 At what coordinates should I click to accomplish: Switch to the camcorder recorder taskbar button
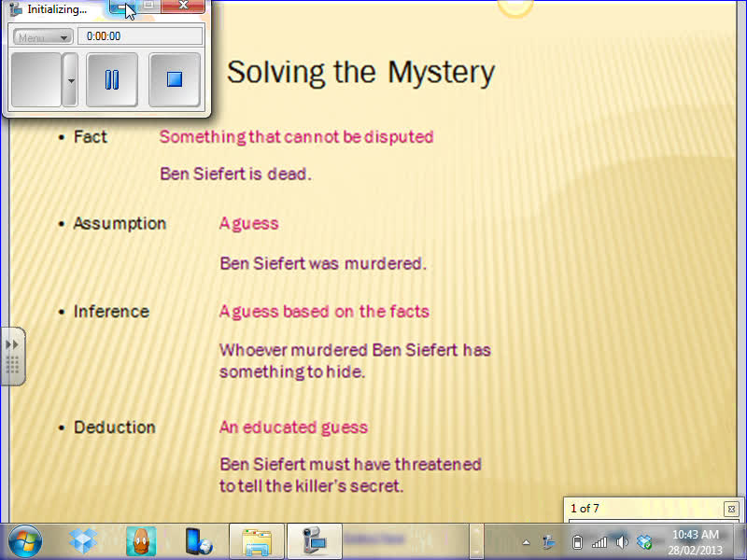(315, 541)
